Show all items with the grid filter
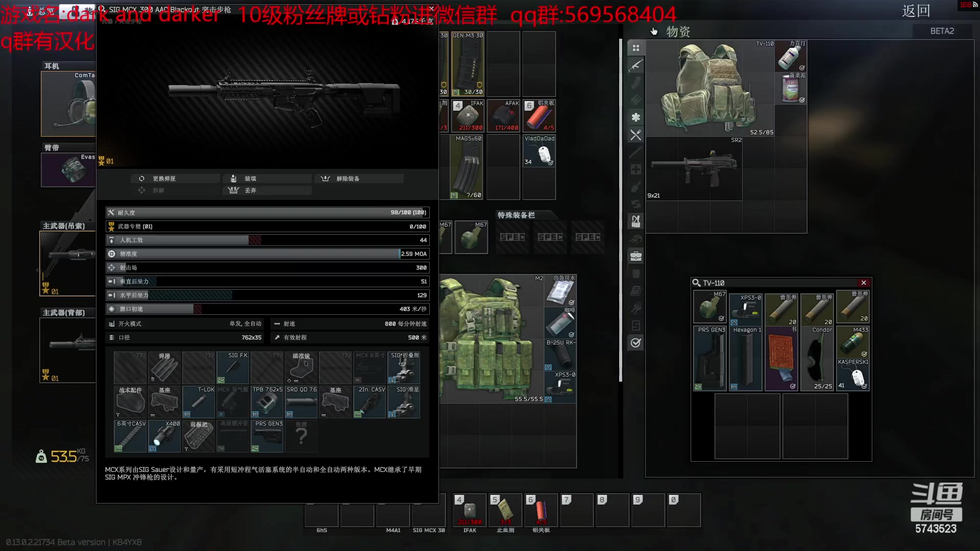 click(635, 48)
